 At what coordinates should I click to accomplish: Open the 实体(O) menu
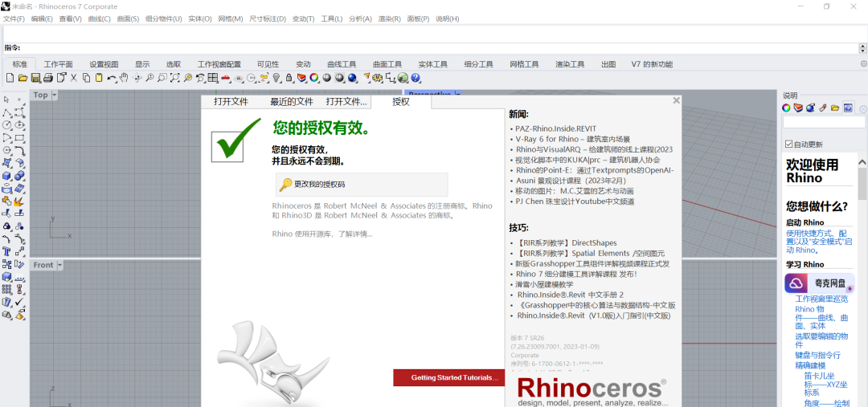[x=200, y=18]
